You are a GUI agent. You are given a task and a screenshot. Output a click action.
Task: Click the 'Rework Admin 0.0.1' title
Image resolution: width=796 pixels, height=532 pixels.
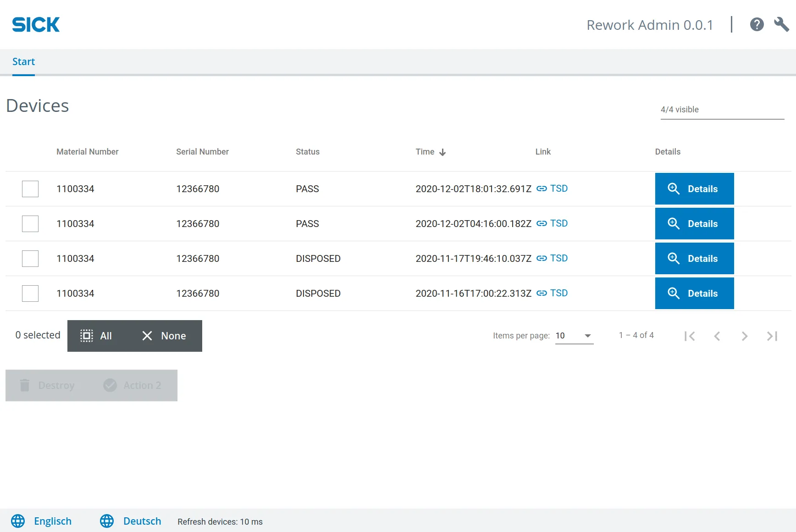[x=650, y=25]
